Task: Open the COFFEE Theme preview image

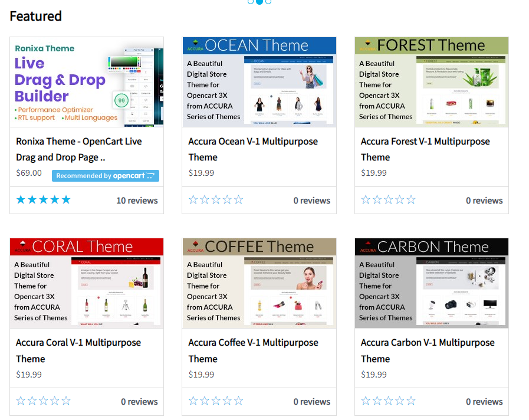Action: [259, 283]
